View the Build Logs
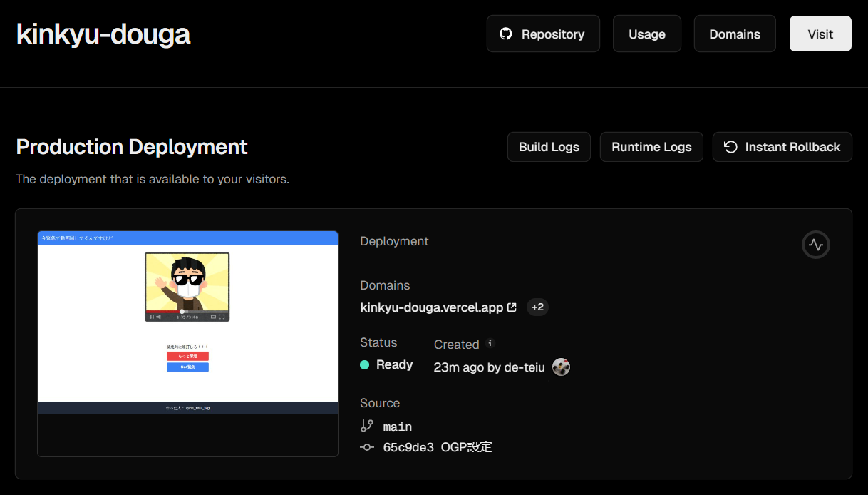The image size is (868, 495). (x=549, y=147)
